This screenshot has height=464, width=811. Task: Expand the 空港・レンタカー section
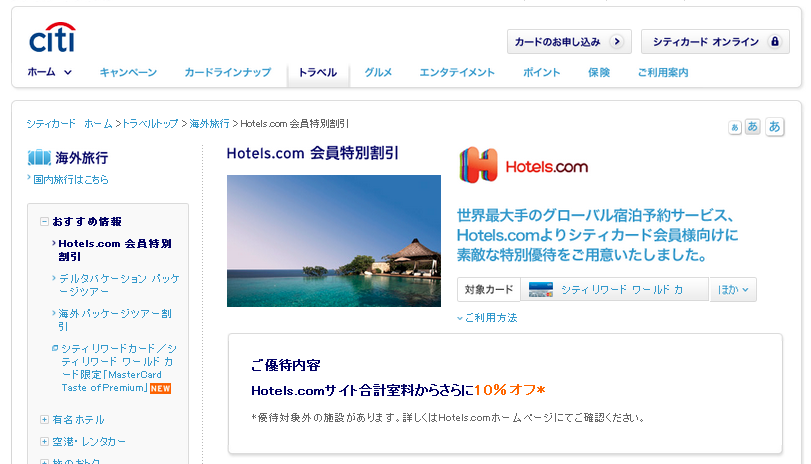click(44, 441)
